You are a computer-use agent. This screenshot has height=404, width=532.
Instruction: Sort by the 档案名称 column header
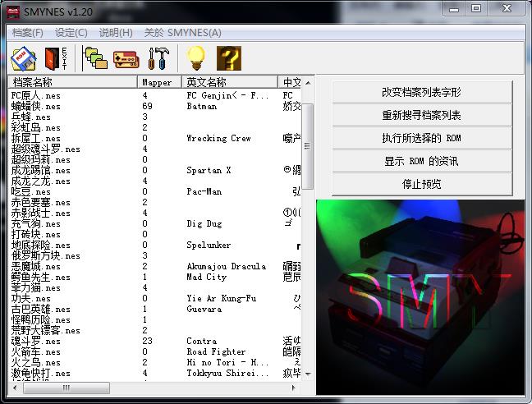[x=72, y=82]
